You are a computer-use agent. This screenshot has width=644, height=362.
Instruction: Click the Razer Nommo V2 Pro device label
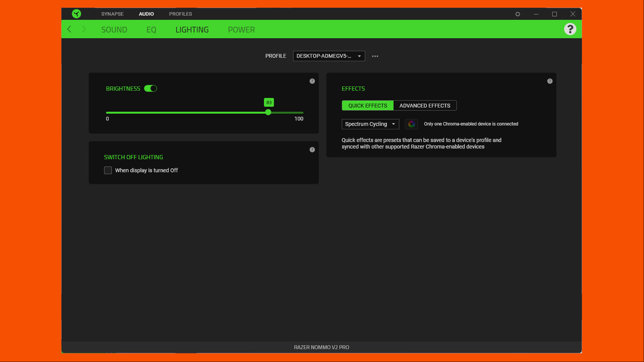(321, 347)
